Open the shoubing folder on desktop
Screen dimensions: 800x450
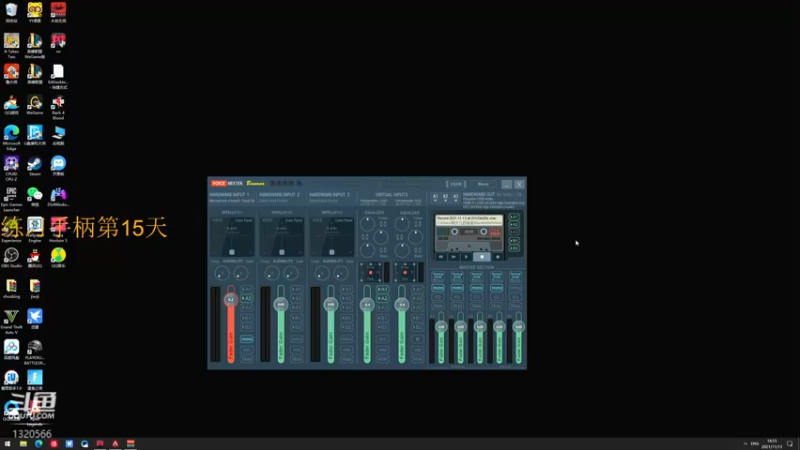pos(11,289)
